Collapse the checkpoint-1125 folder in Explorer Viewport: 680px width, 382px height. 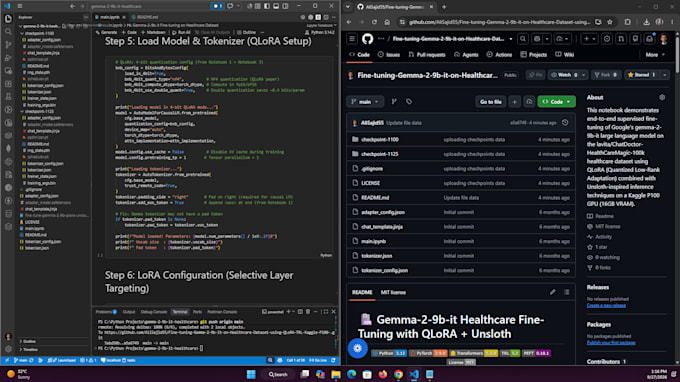click(38, 111)
